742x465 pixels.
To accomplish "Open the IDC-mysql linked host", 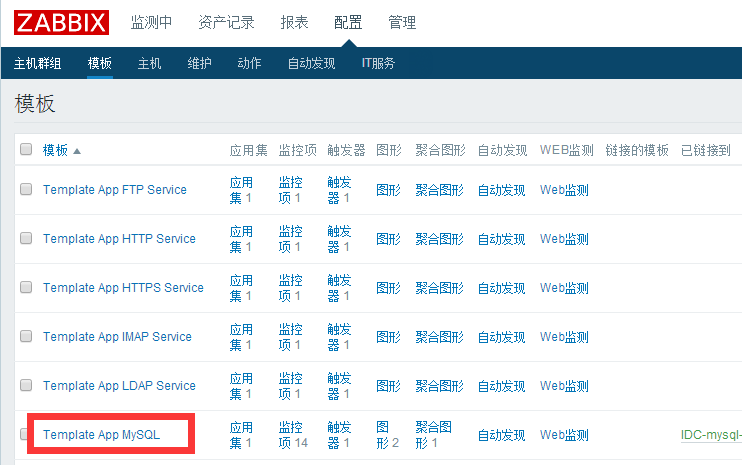I will tap(711, 435).
